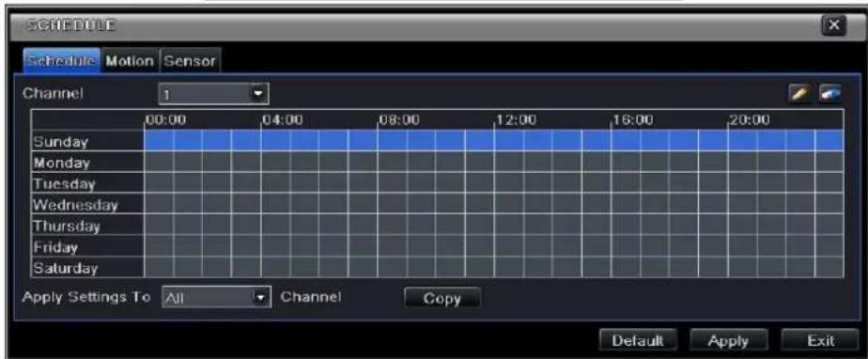Switch to the Schedule tab
The width and height of the screenshot is (868, 359).
point(62,61)
